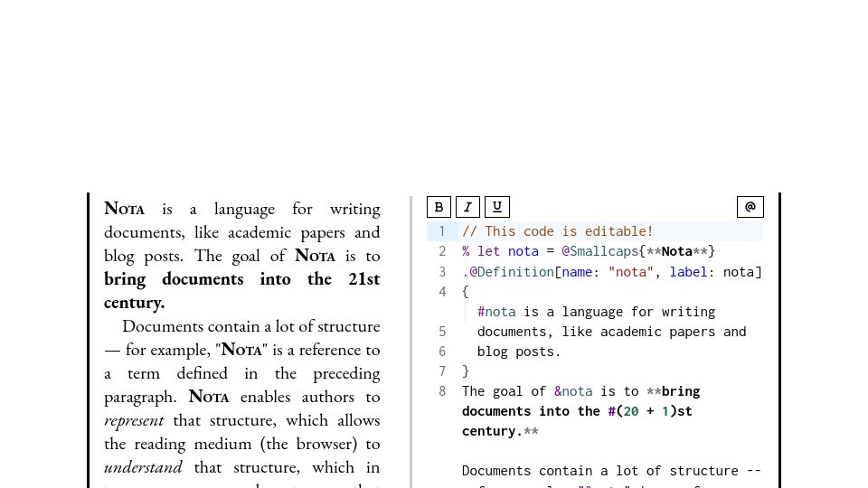This screenshot has width=868, height=488.
Task: Click "label" keyword in line 3
Action: coord(688,272)
